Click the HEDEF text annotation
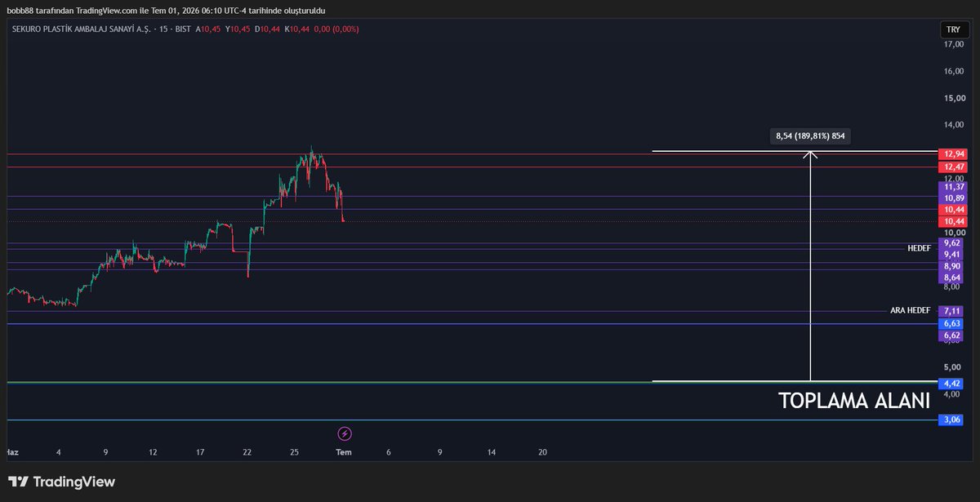Image resolution: width=980 pixels, height=502 pixels. tap(920, 247)
